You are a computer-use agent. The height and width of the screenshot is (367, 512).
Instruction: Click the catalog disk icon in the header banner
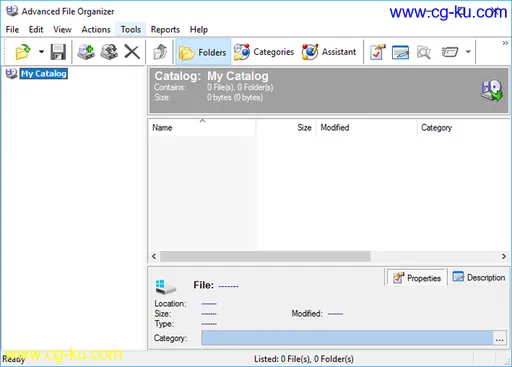coord(492,90)
